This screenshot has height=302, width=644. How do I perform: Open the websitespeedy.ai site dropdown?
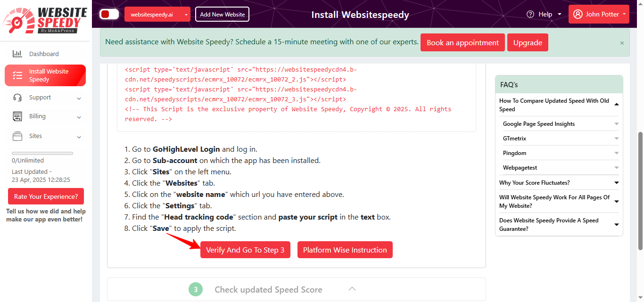(157, 14)
